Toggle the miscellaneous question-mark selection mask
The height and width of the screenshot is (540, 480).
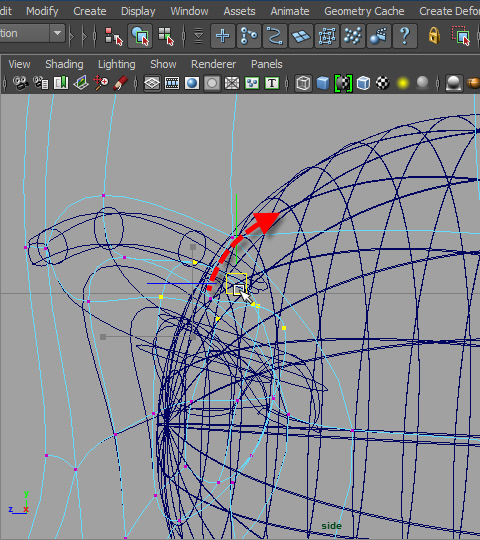(x=405, y=36)
